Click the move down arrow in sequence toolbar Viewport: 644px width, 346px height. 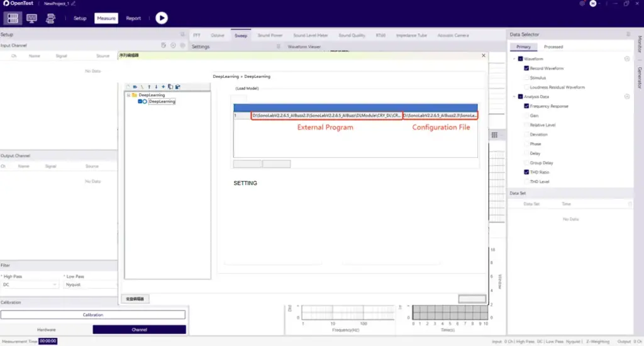click(x=156, y=87)
